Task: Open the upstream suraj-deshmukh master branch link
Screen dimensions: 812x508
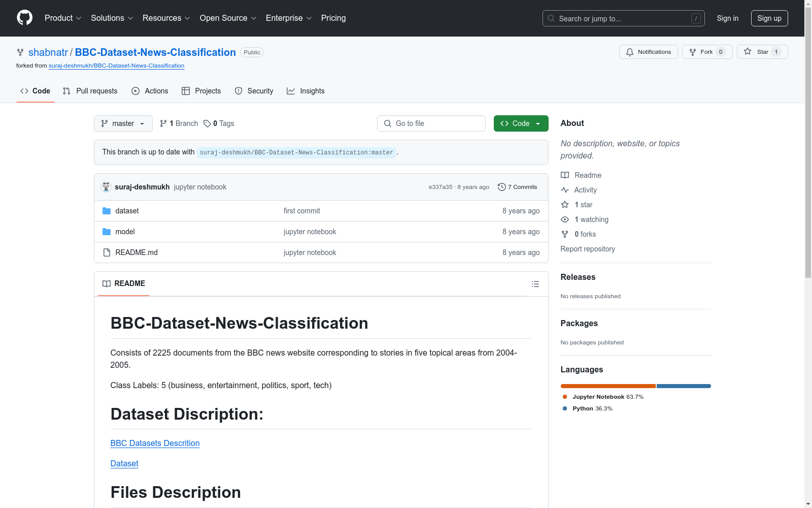Action: pyautogui.click(x=296, y=152)
